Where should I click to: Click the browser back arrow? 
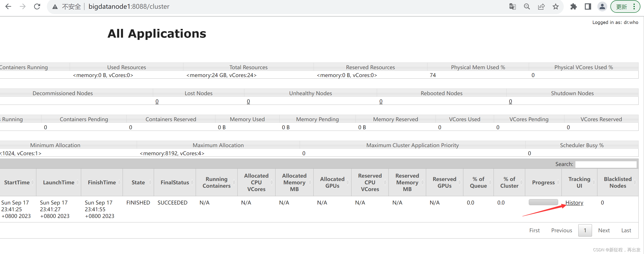8,6
